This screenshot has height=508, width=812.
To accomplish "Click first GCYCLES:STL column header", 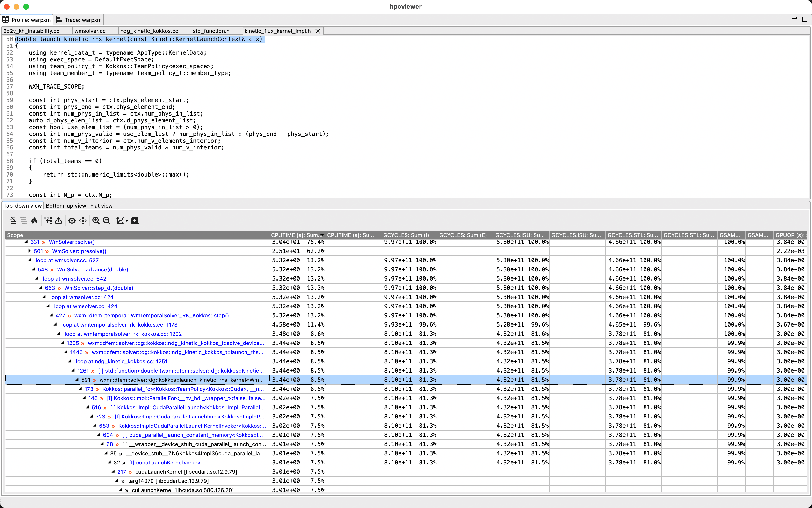I will click(x=633, y=235).
